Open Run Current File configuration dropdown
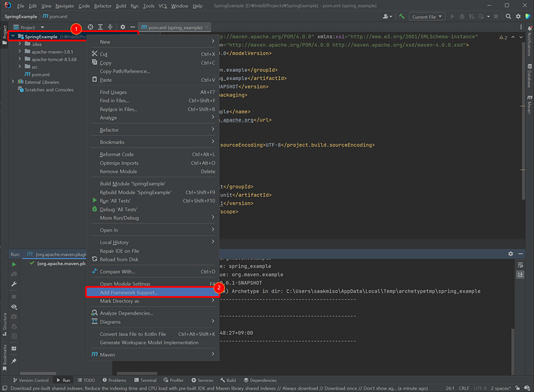This screenshot has height=392, width=534. [427, 17]
